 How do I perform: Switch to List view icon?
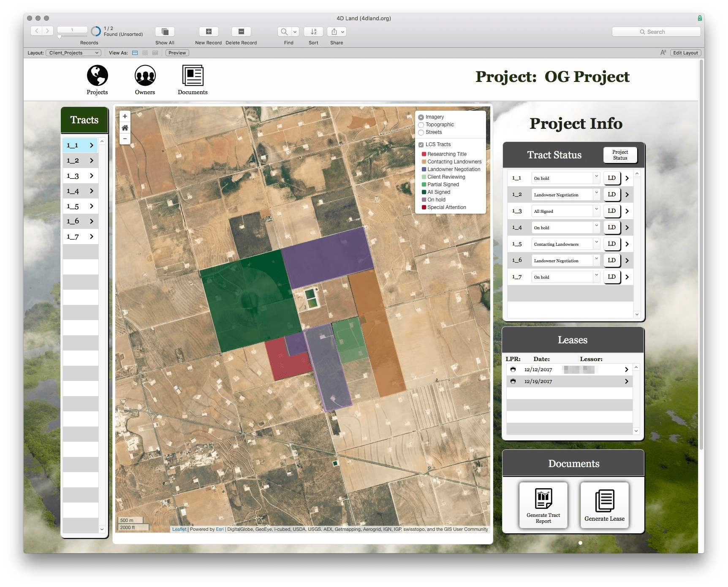tap(145, 53)
